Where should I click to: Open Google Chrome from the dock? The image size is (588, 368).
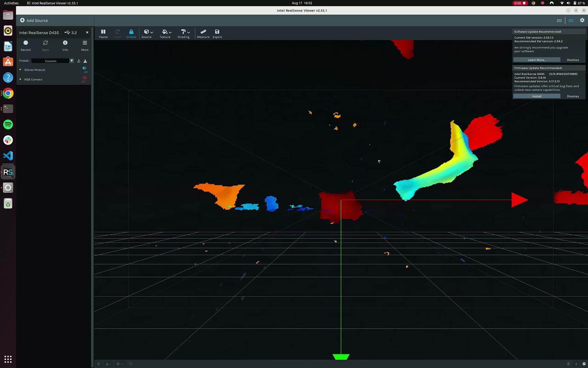pos(8,93)
